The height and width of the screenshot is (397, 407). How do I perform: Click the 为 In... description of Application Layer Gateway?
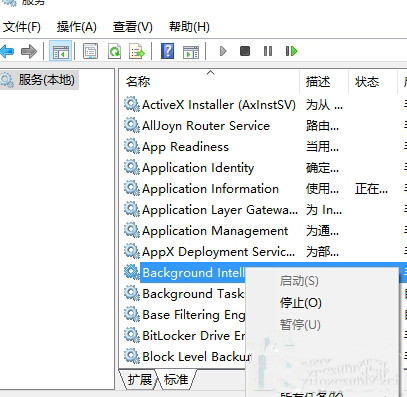(x=324, y=210)
